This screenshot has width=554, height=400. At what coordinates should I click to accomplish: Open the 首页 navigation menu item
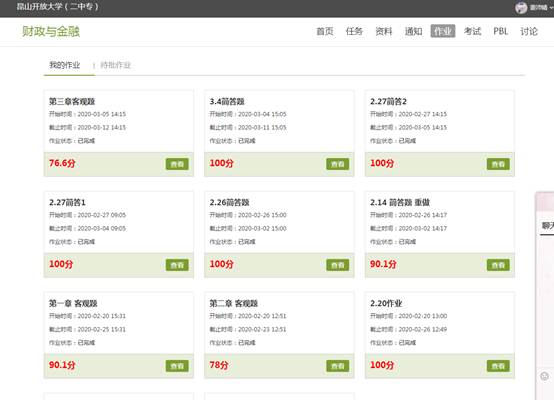tap(325, 31)
